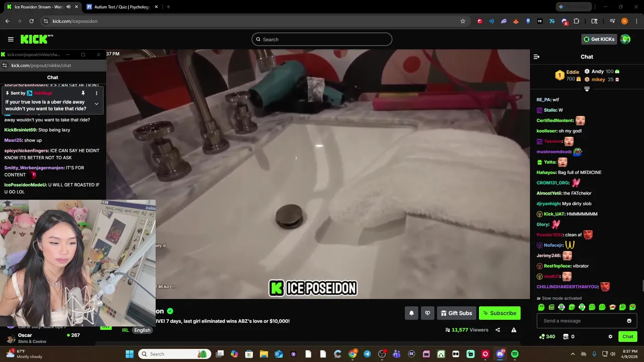The width and height of the screenshot is (644, 362).
Task: Open chat settings gear
Action: tap(610, 336)
